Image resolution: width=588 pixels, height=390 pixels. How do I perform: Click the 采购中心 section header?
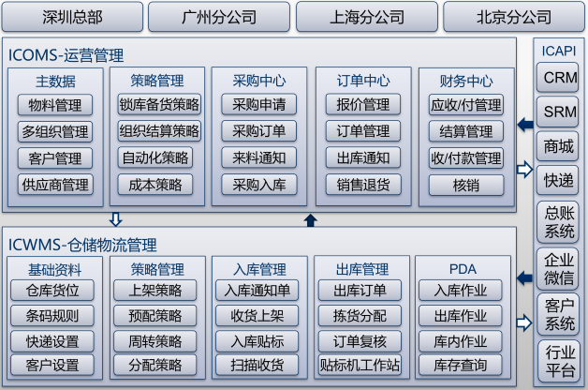click(x=259, y=81)
